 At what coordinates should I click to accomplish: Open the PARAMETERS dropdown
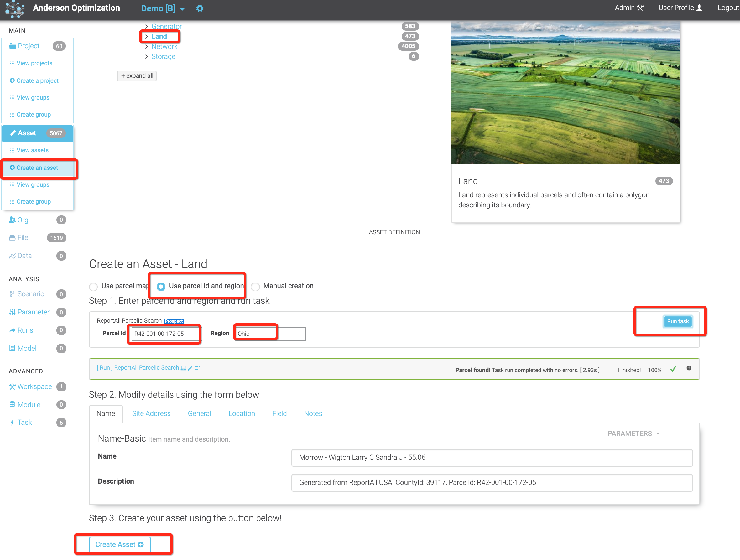633,433
